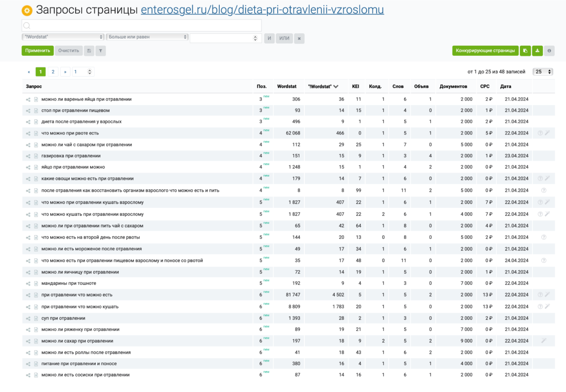Remove filter condition with the × button

[x=299, y=38]
